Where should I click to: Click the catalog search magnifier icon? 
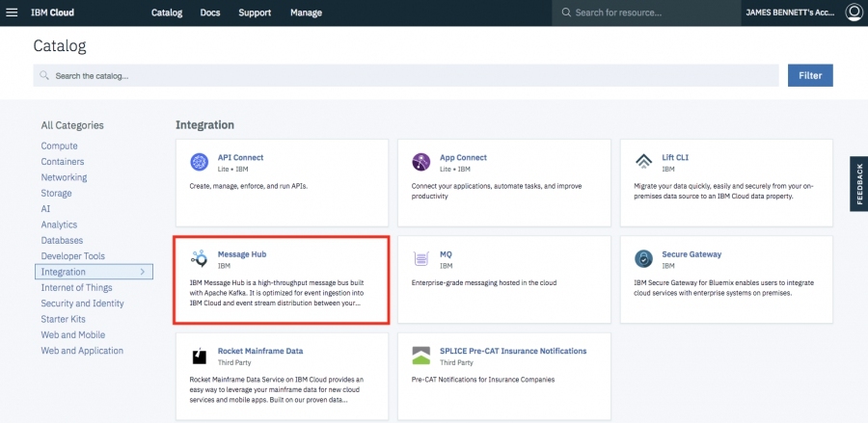(44, 76)
